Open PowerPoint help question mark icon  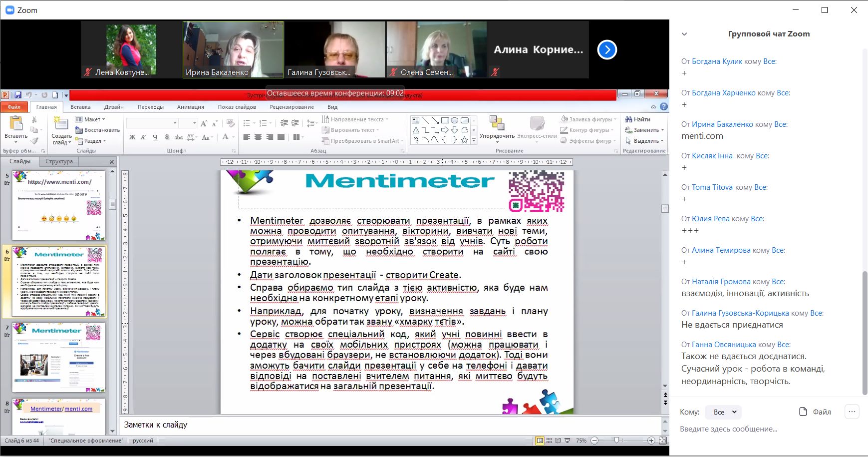tap(663, 106)
